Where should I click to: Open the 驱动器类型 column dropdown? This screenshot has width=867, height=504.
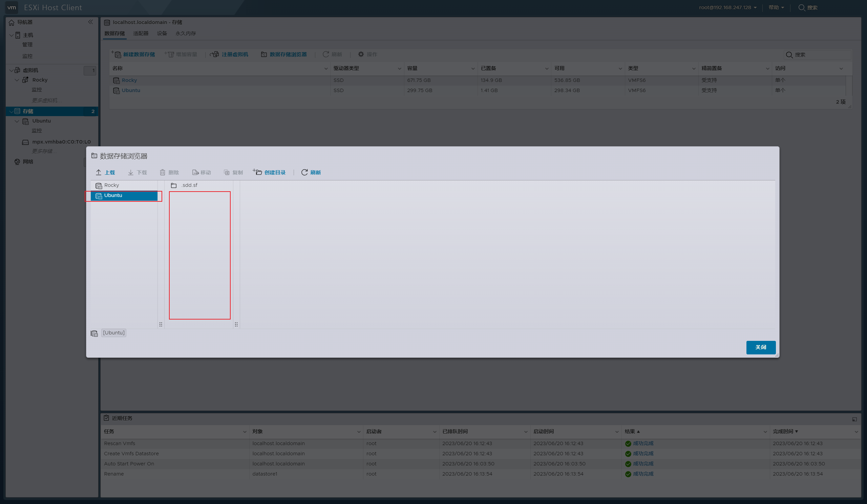(x=399, y=68)
